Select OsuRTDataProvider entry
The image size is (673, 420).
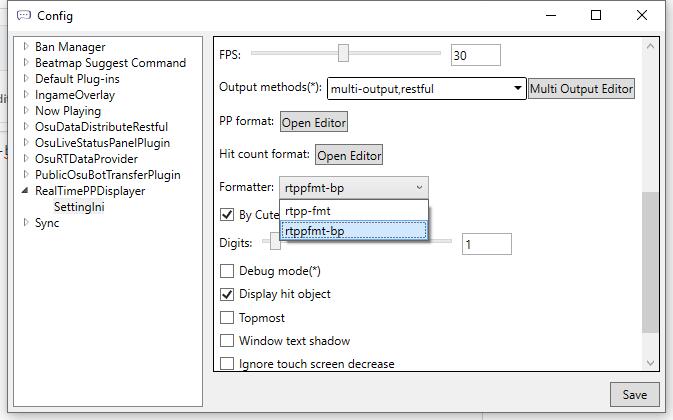(x=86, y=159)
